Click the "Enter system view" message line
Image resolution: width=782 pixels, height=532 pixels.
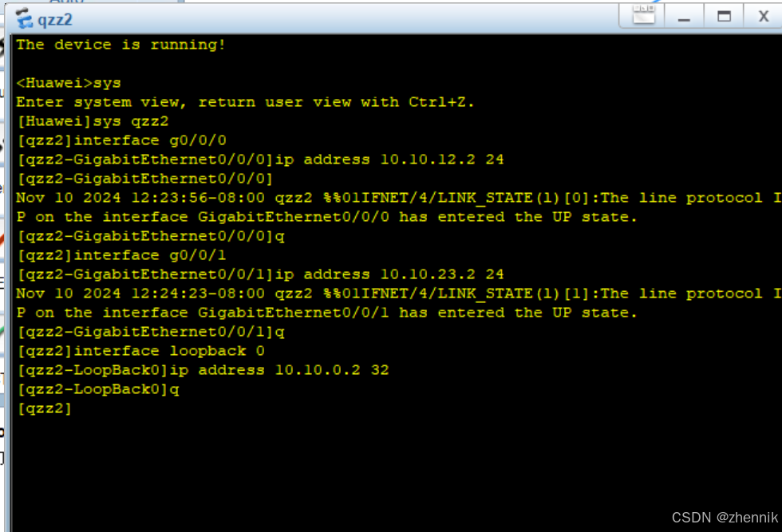[245, 102]
